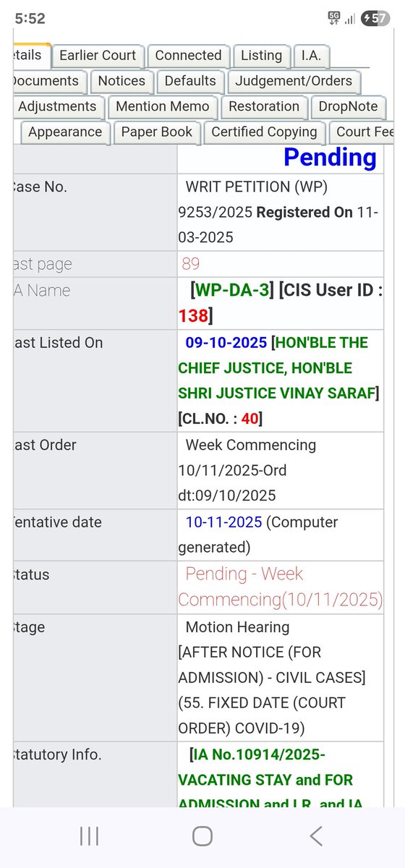
Task: Click the CIS User ID 138 value
Action: [x=194, y=316]
